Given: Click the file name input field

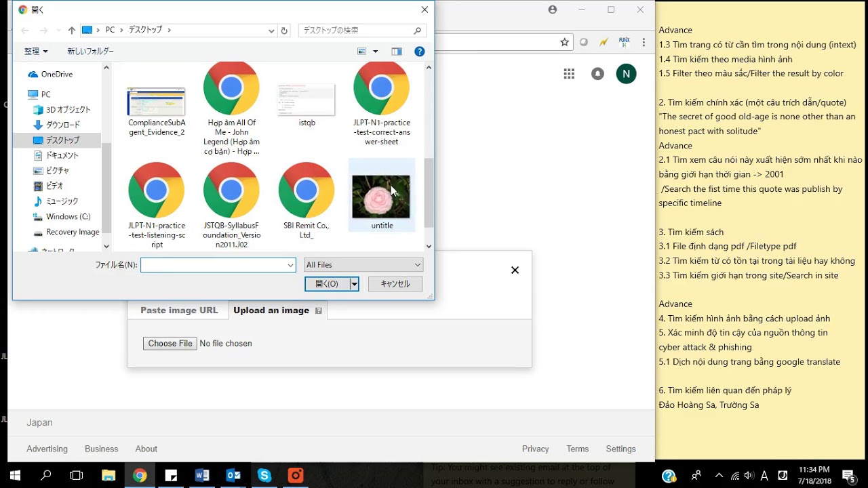Looking at the screenshot, I should point(214,265).
